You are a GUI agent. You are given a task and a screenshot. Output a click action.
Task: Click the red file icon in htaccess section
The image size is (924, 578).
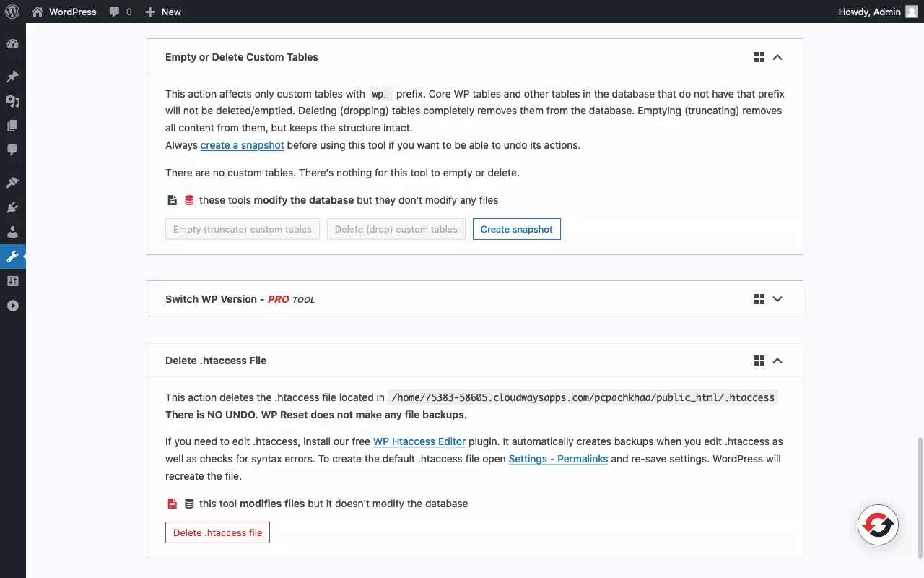point(172,504)
